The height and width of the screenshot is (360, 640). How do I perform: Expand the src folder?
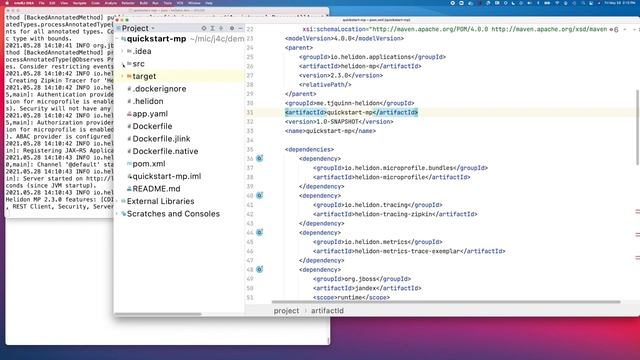122,64
